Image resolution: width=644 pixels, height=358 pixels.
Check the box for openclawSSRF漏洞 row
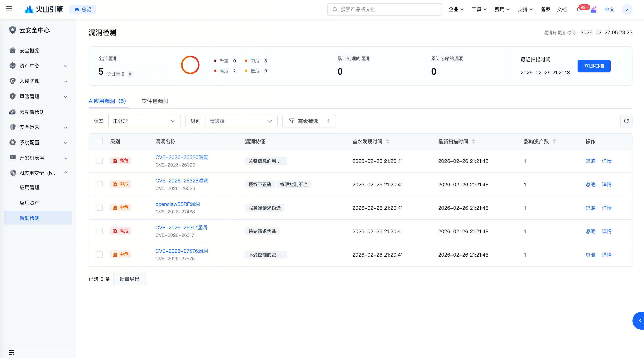click(100, 208)
